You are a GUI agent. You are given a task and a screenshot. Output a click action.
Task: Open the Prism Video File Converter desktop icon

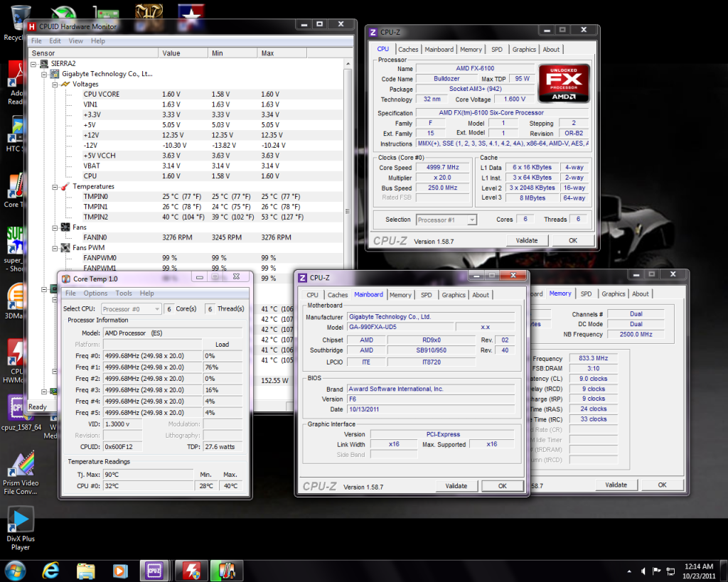click(21, 473)
